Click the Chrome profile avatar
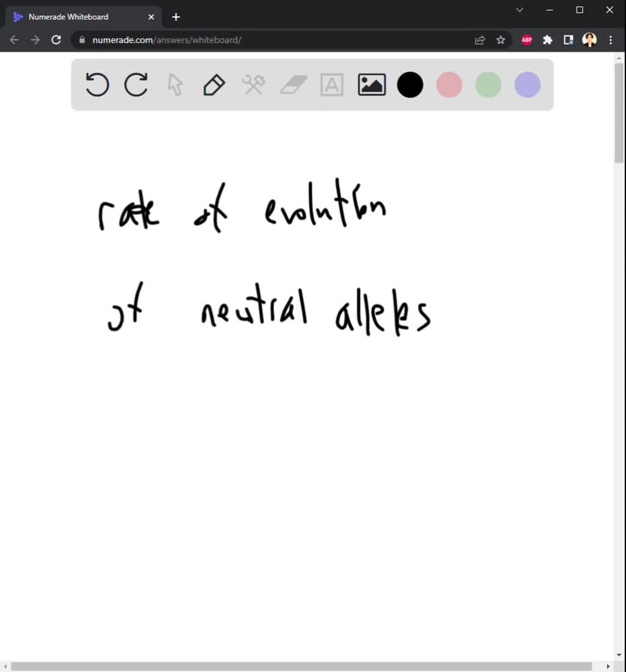Screen dimensions: 626x672 tap(589, 39)
